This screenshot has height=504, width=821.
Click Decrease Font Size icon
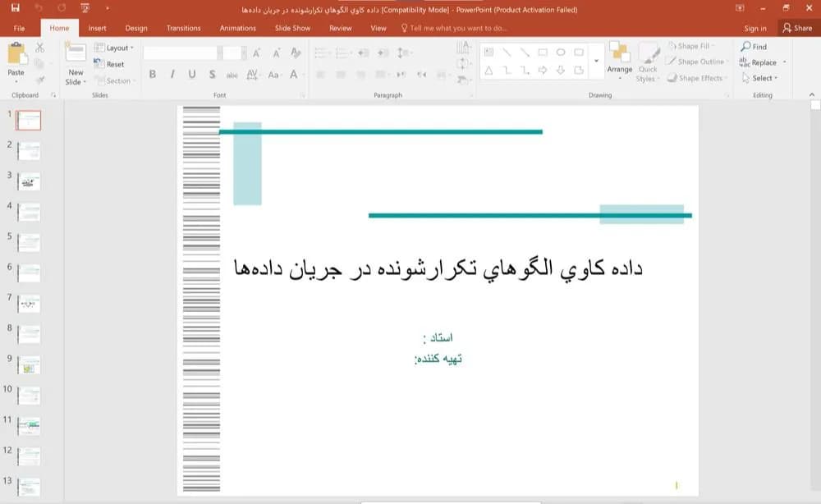[277, 53]
